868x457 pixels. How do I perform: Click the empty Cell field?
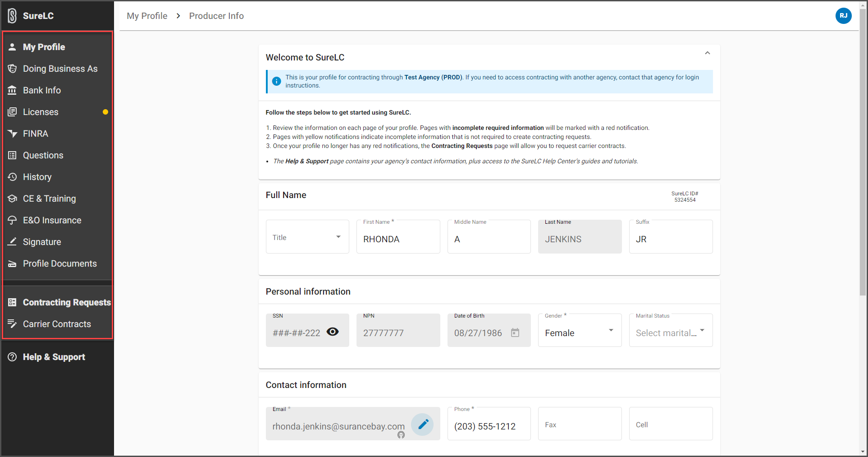(x=671, y=424)
